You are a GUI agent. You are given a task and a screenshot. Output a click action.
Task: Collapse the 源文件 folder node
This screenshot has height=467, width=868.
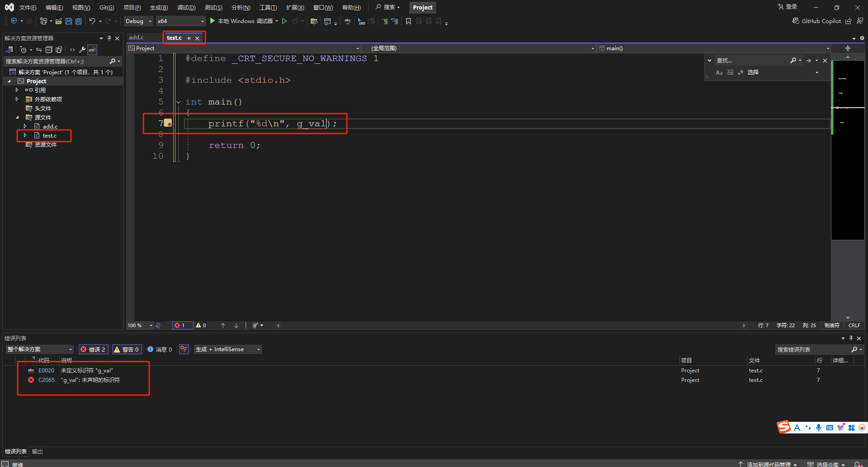[17, 117]
